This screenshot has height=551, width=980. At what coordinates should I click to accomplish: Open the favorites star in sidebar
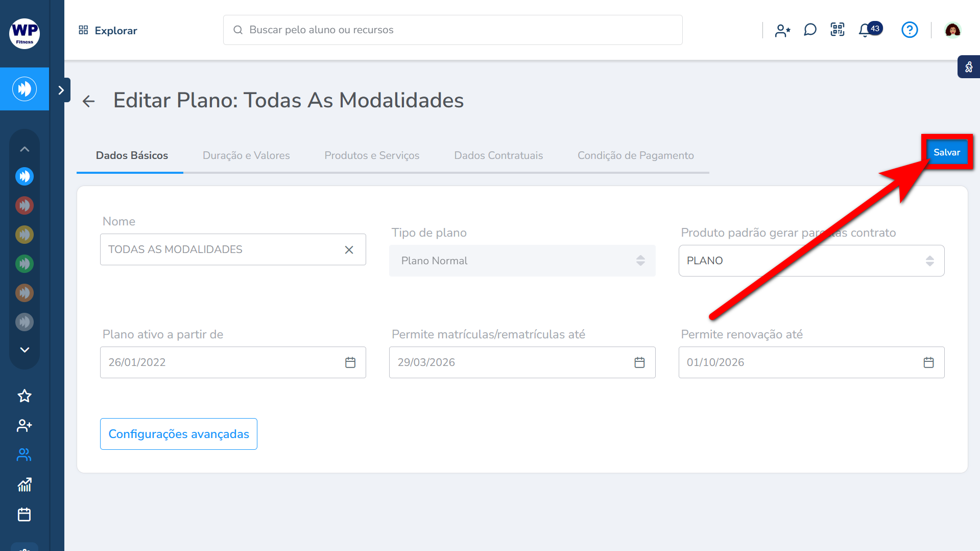(x=25, y=396)
